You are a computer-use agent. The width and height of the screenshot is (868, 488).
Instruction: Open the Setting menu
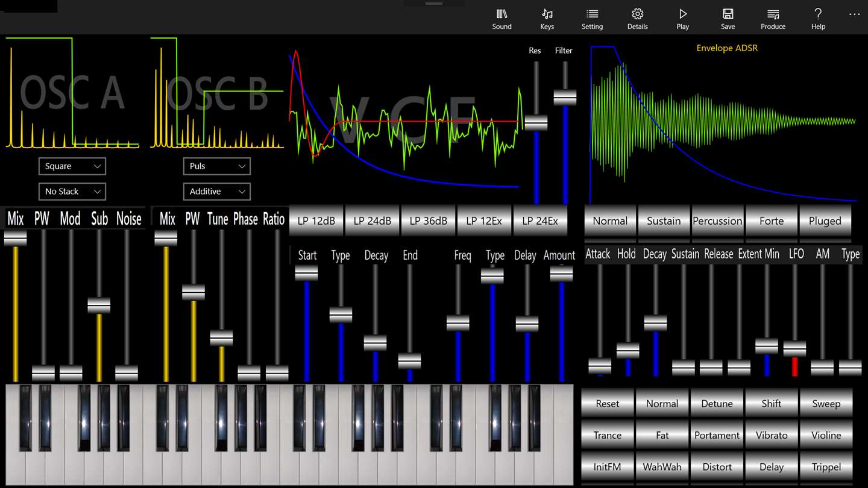(x=592, y=19)
